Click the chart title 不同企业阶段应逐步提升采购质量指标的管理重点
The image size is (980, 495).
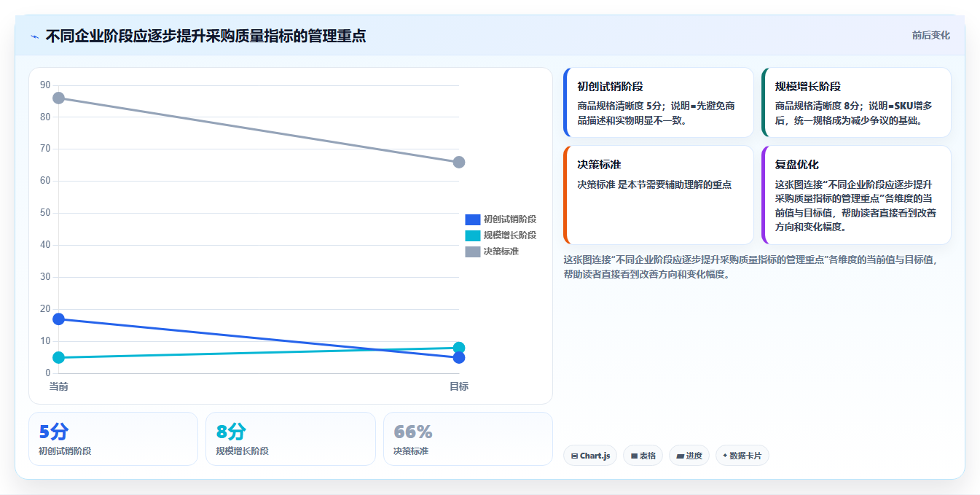[205, 36]
